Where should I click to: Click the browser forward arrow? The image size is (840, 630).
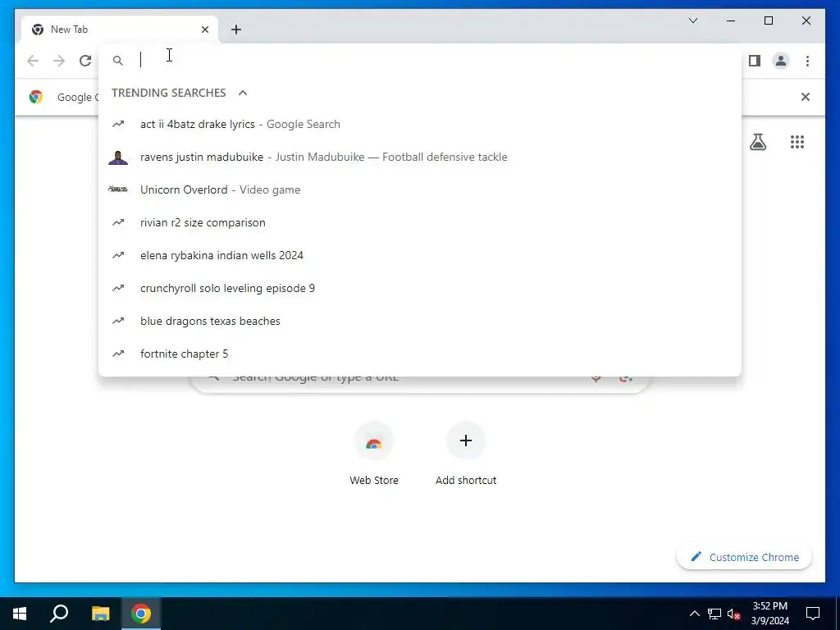click(59, 61)
